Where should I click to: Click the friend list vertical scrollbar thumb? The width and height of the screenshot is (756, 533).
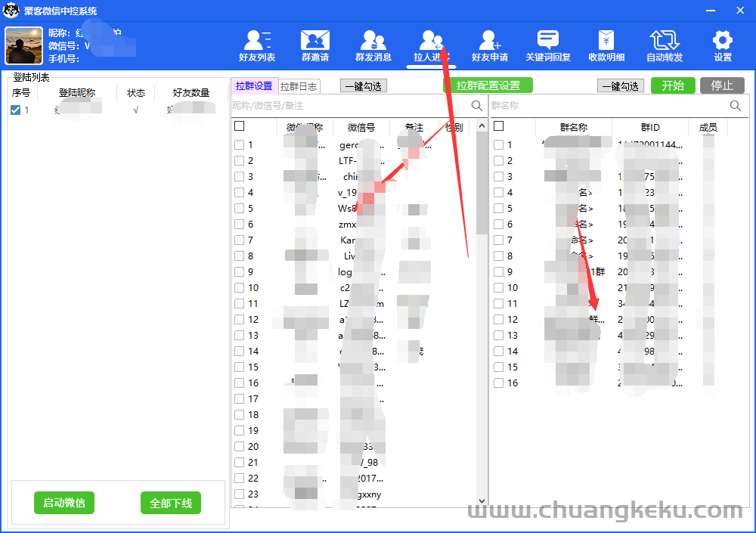pyautogui.click(x=482, y=183)
